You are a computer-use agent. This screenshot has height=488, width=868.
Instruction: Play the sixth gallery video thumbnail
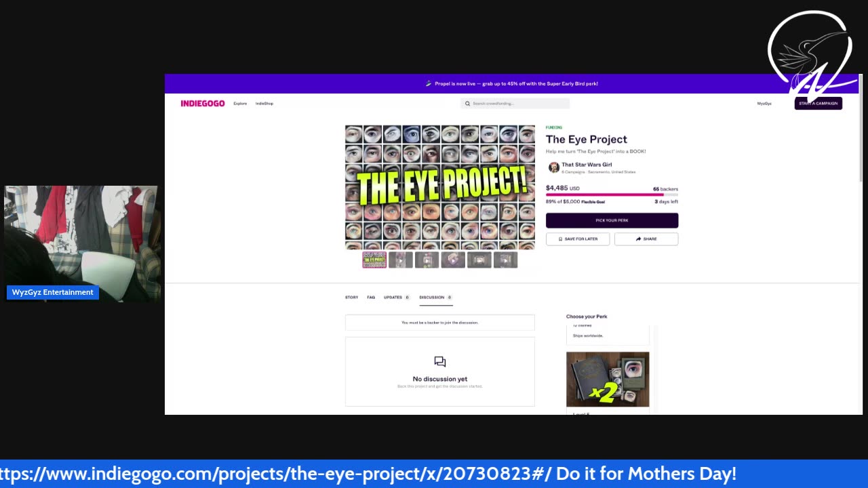pyautogui.click(x=505, y=260)
